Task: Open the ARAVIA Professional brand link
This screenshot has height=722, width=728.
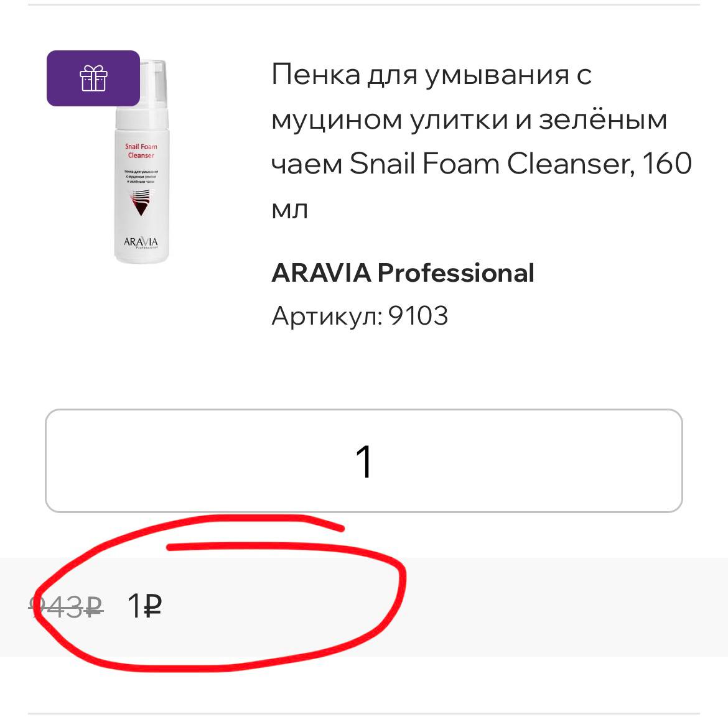Action: (403, 272)
